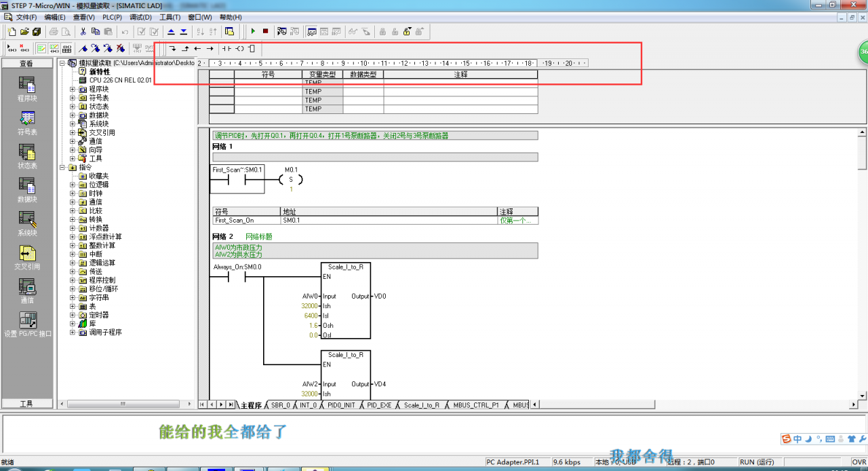Image resolution: width=868 pixels, height=471 pixels.
Task: Open the 调试(D) menu
Action: pyautogui.click(x=140, y=17)
